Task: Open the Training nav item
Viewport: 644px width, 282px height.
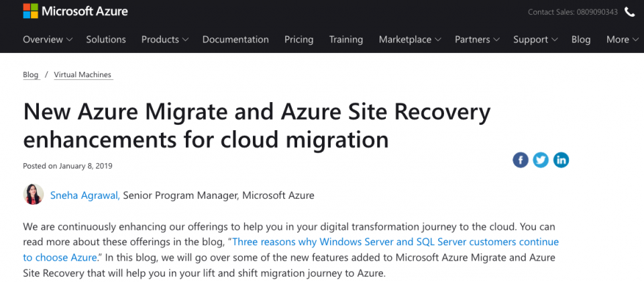Action: (346, 40)
